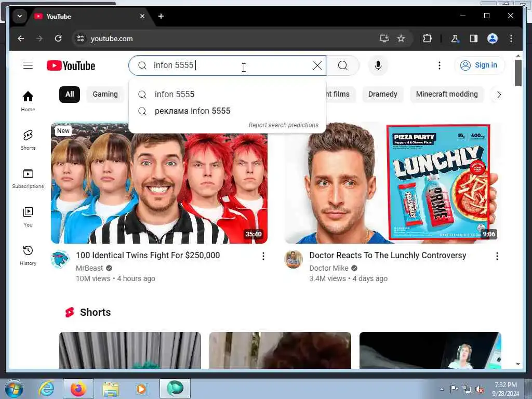Image resolution: width=532 pixels, height=399 pixels.
Task: Click the install app icon in address bar
Action: pos(384,38)
